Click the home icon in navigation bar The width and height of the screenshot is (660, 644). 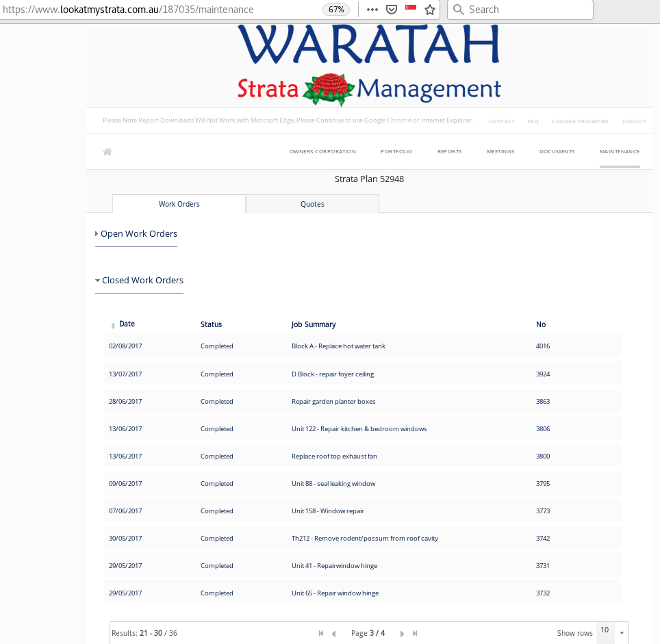pyautogui.click(x=107, y=152)
